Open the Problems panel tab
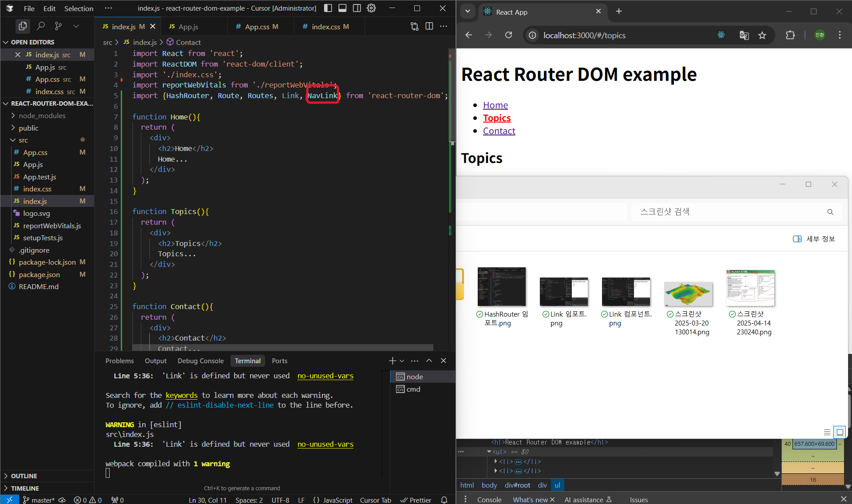 tap(119, 361)
